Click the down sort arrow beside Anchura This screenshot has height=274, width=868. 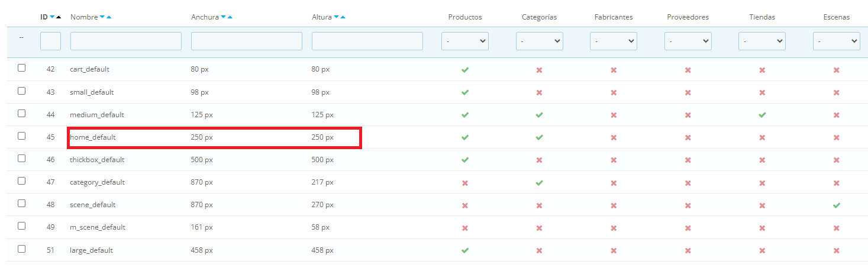click(223, 17)
